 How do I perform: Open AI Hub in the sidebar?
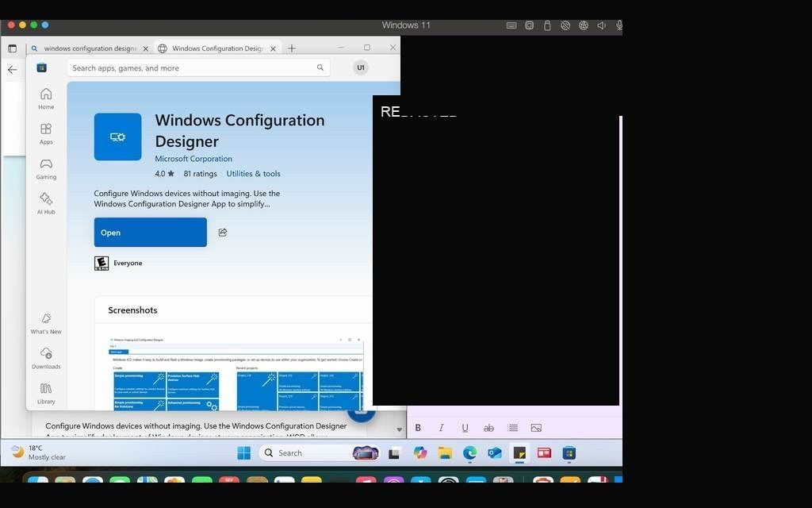click(x=46, y=203)
